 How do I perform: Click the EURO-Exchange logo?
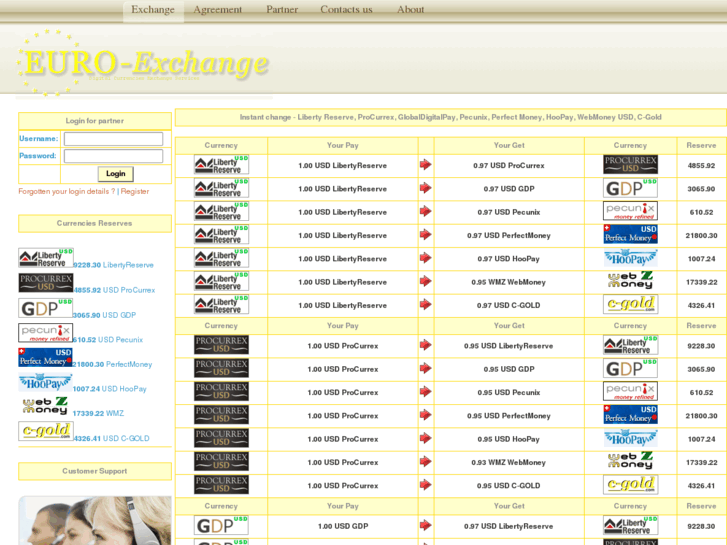tap(143, 63)
